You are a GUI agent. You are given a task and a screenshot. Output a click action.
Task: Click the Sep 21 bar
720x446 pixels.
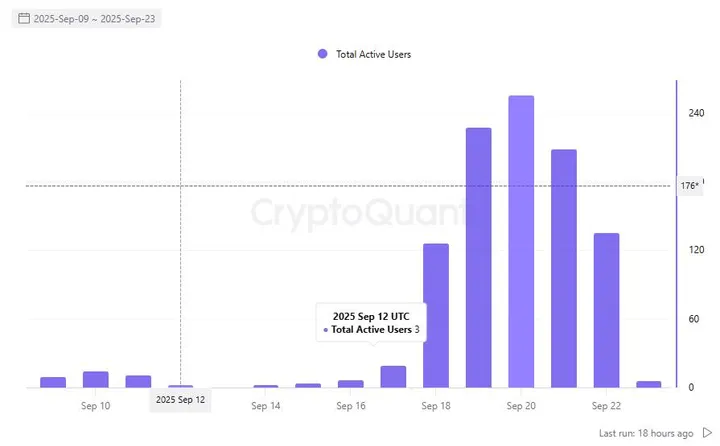click(564, 268)
